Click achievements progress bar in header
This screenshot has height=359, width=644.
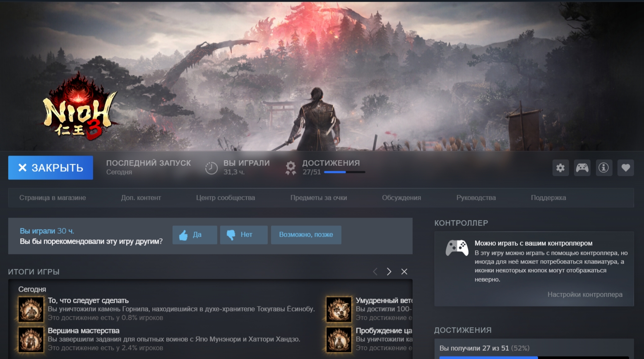pyautogui.click(x=345, y=172)
